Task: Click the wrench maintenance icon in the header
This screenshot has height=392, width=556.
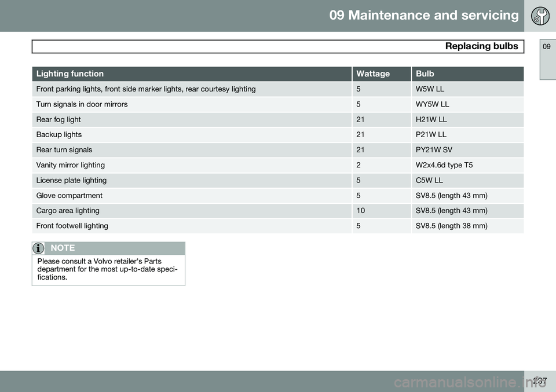Action: click(x=540, y=16)
